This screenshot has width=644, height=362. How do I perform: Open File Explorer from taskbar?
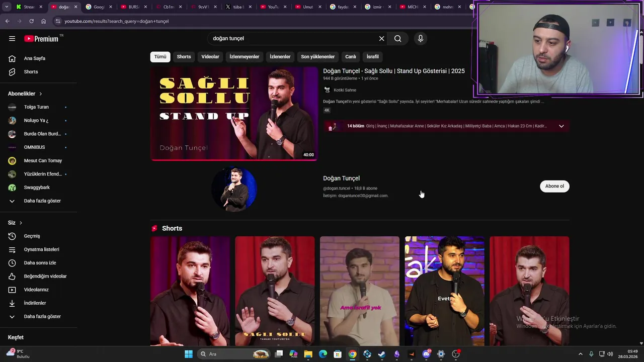(x=308, y=354)
